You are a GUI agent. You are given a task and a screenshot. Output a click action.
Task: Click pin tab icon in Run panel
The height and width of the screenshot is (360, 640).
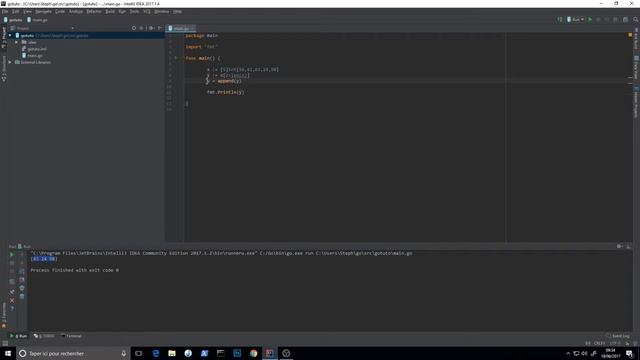tap(12, 291)
